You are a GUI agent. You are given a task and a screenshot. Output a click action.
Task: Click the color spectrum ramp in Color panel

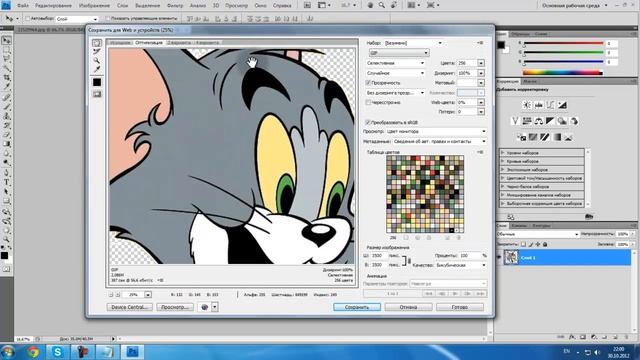(562, 73)
